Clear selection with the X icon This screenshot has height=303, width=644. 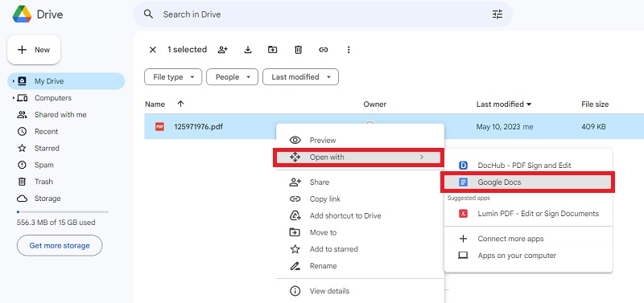pos(153,50)
